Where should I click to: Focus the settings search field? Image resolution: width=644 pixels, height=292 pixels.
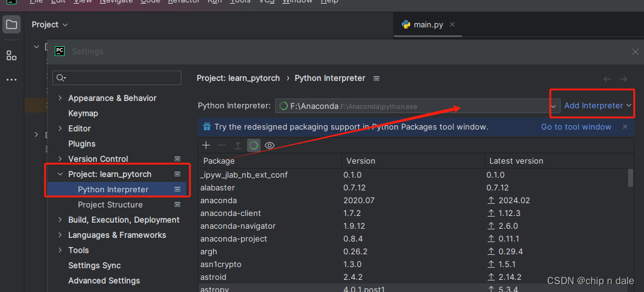click(117, 78)
